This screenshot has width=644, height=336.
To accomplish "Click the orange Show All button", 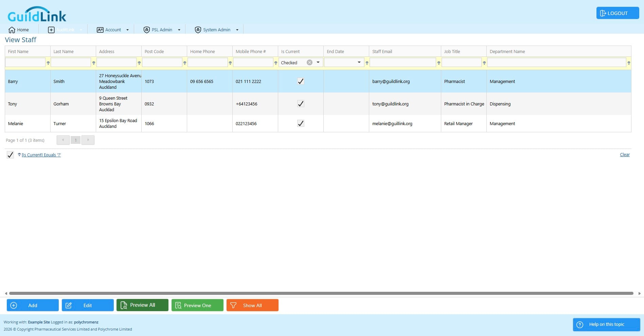I will (252, 305).
